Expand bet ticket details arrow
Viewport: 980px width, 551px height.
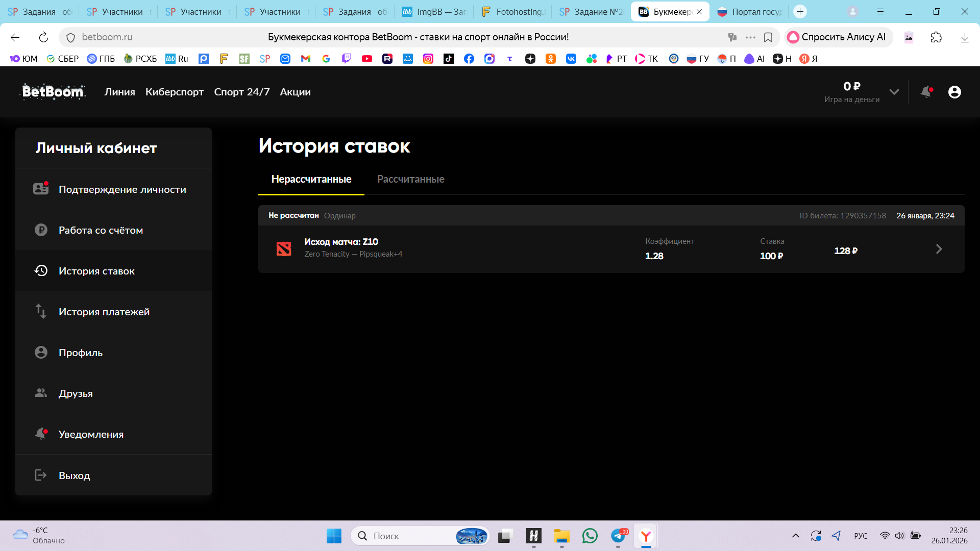click(939, 249)
